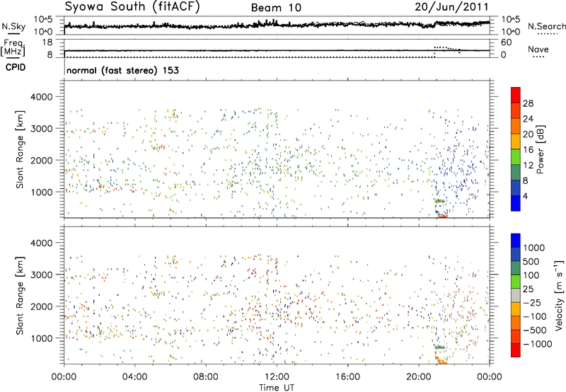Click the 'Velocity [m s-1]' color bar label
The image size is (566, 392).
tap(559, 295)
